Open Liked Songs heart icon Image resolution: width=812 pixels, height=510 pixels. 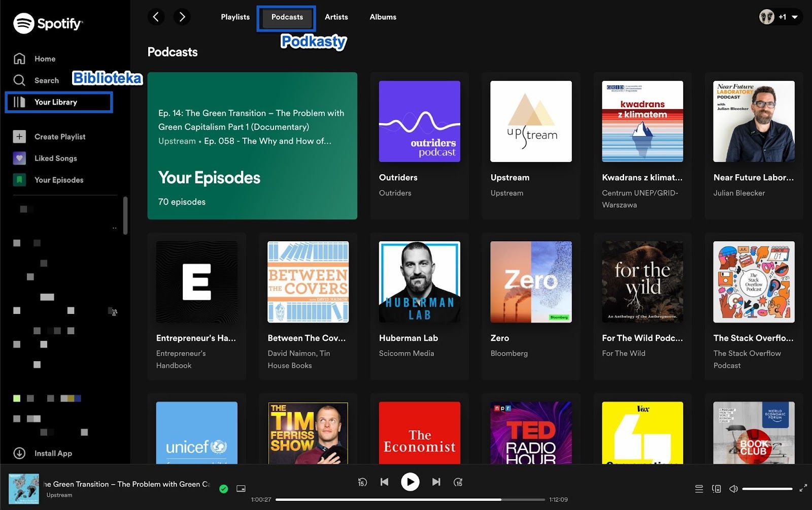click(19, 158)
